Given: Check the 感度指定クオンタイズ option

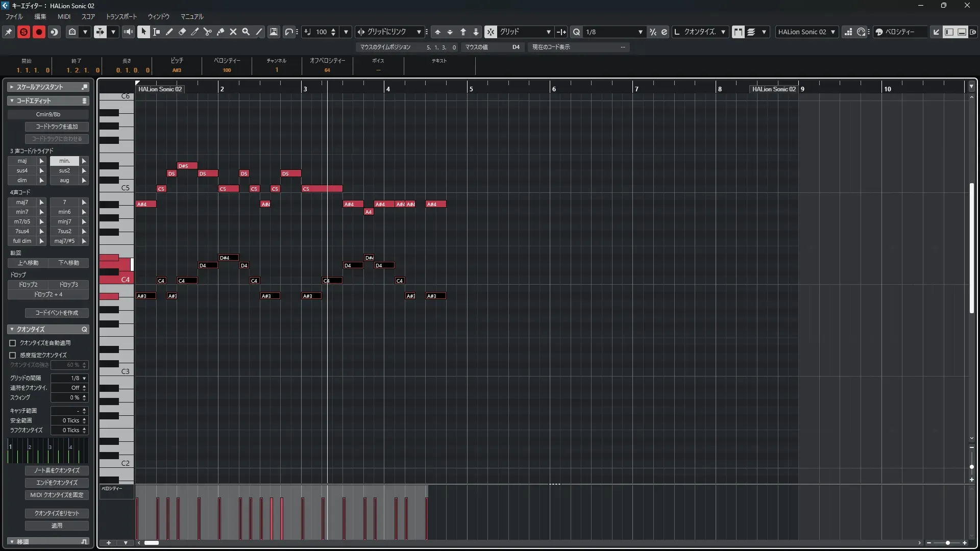Looking at the screenshot, I should [13, 355].
